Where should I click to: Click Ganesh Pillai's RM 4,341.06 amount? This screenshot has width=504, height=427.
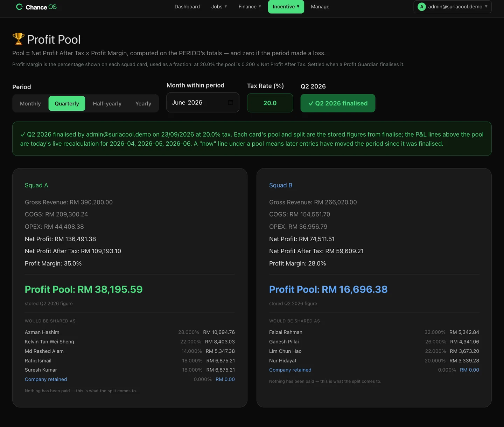click(464, 342)
